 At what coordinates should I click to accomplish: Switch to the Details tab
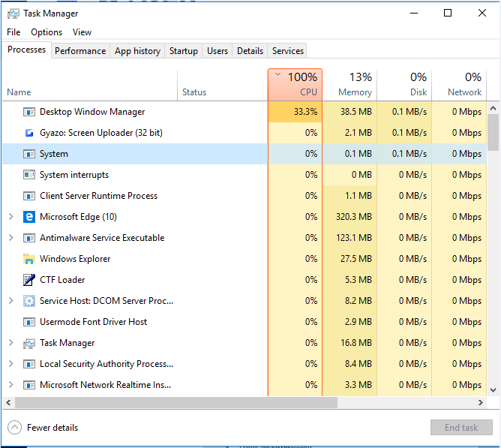(250, 51)
